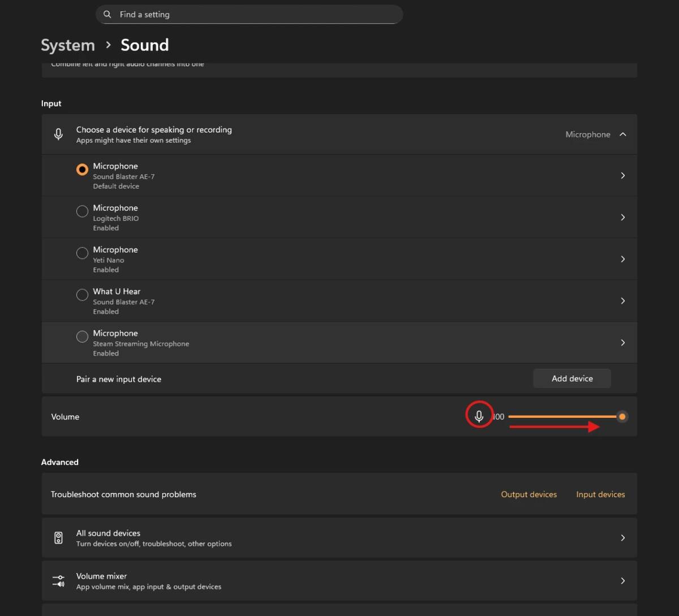
Task: Click the Find a setting search box
Action: click(255, 15)
